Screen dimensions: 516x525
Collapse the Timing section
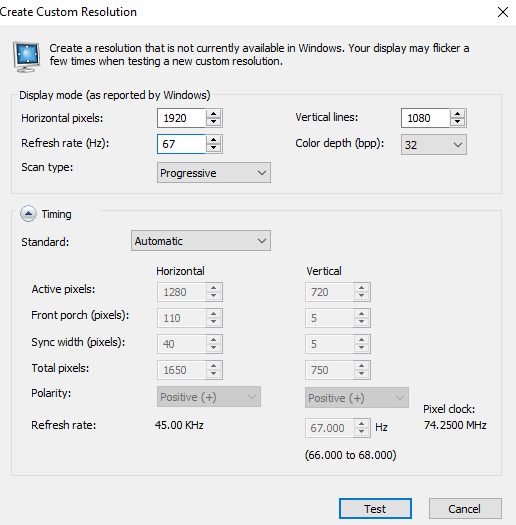point(28,214)
